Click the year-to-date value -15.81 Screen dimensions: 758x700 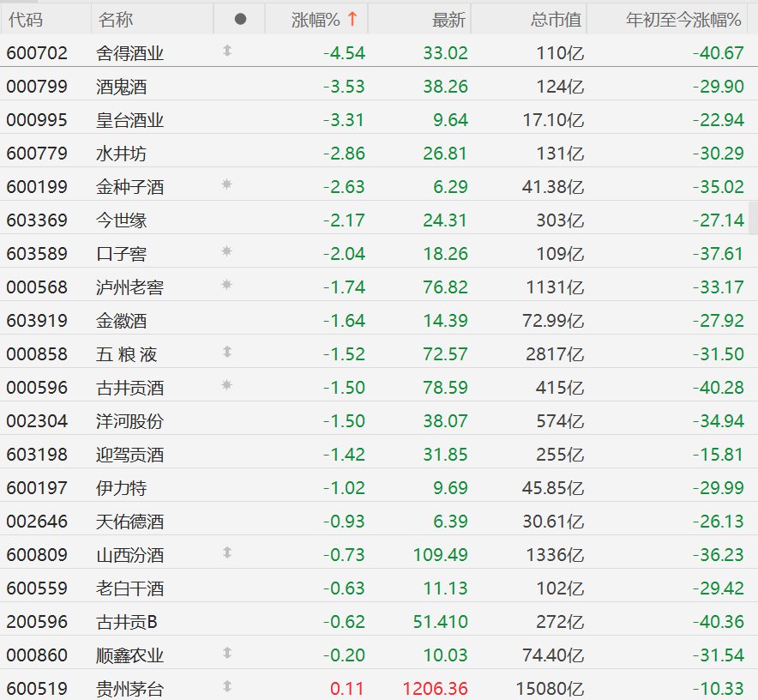[x=718, y=455]
